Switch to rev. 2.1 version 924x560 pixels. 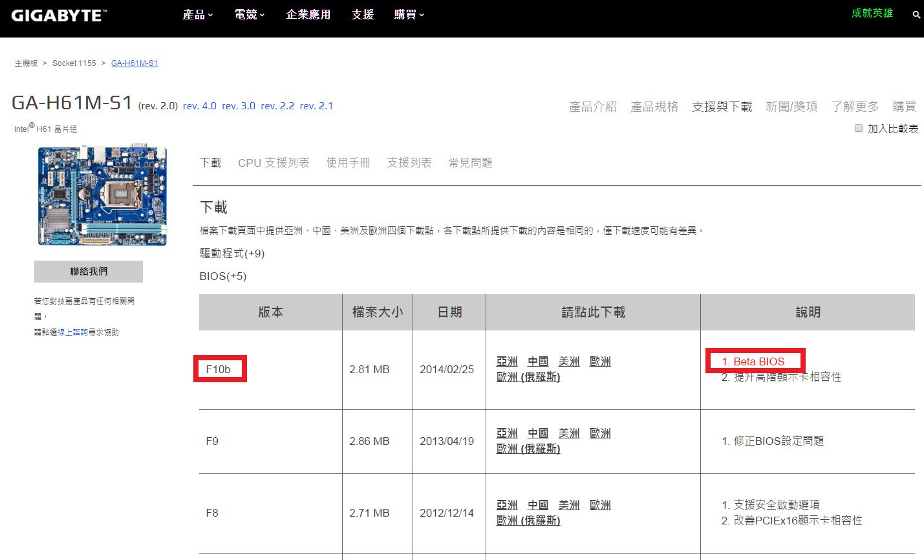(316, 106)
